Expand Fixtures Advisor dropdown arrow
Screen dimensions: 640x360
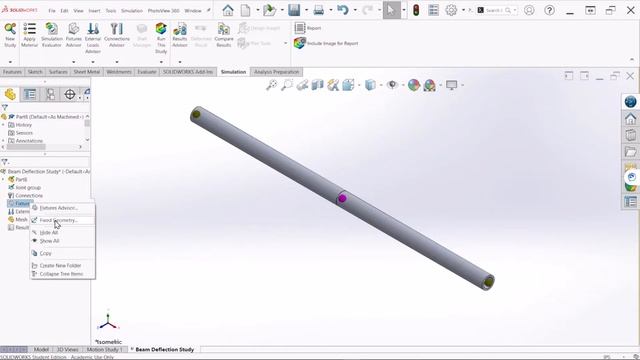(73, 62)
